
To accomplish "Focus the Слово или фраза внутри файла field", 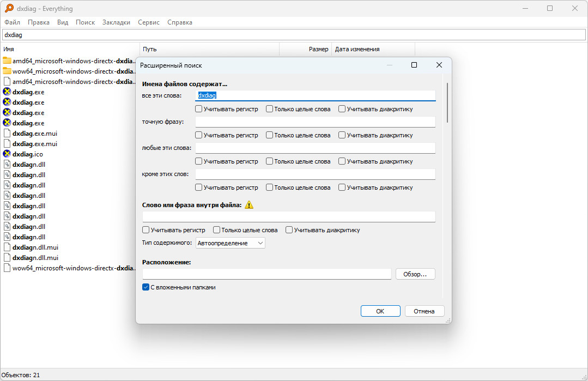I will [x=289, y=217].
